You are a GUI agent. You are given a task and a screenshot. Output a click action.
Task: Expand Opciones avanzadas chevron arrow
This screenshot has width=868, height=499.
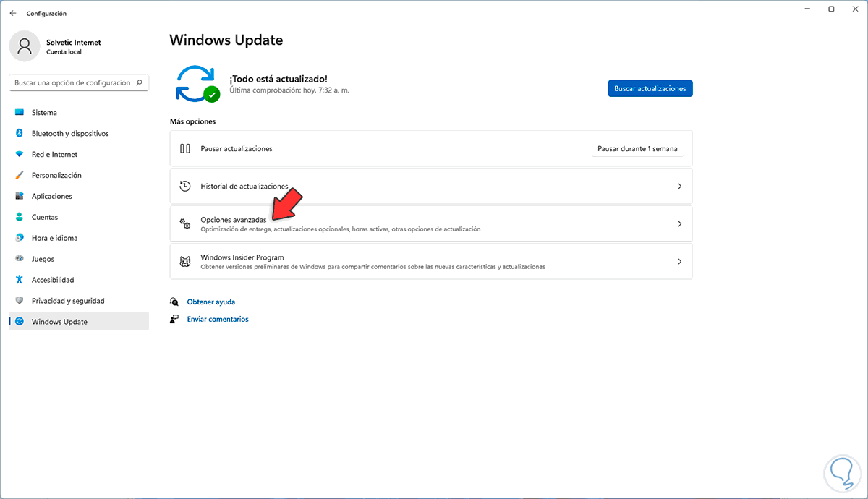[x=679, y=223]
